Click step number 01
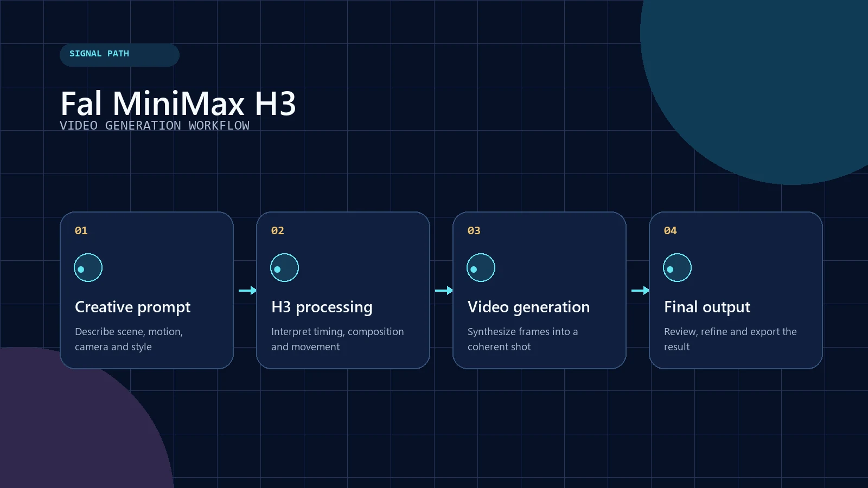Image resolution: width=868 pixels, height=488 pixels. point(81,230)
